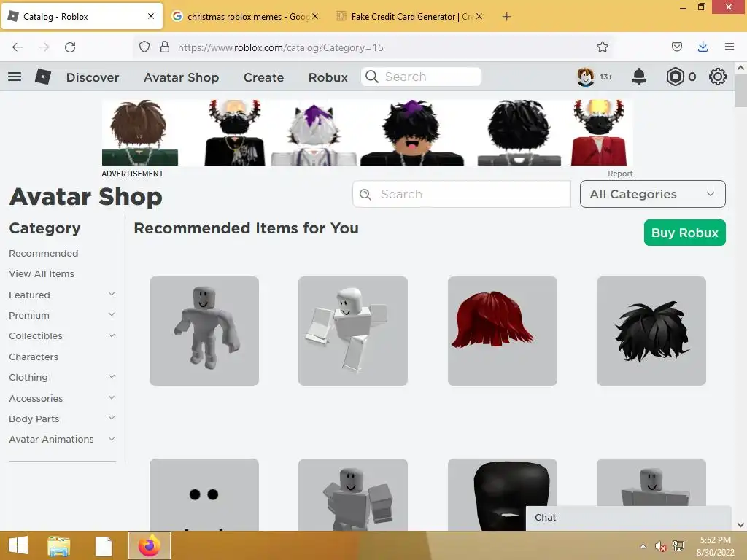Screen dimensions: 747x560
Task: Open the Avatar Shop nav item
Action: [182, 77]
